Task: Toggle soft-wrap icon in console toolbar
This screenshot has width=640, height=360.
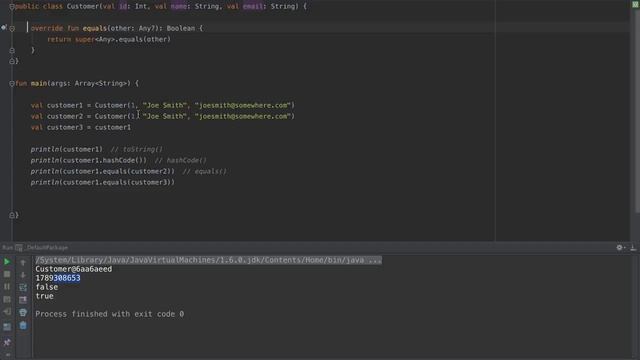Action: click(23, 288)
